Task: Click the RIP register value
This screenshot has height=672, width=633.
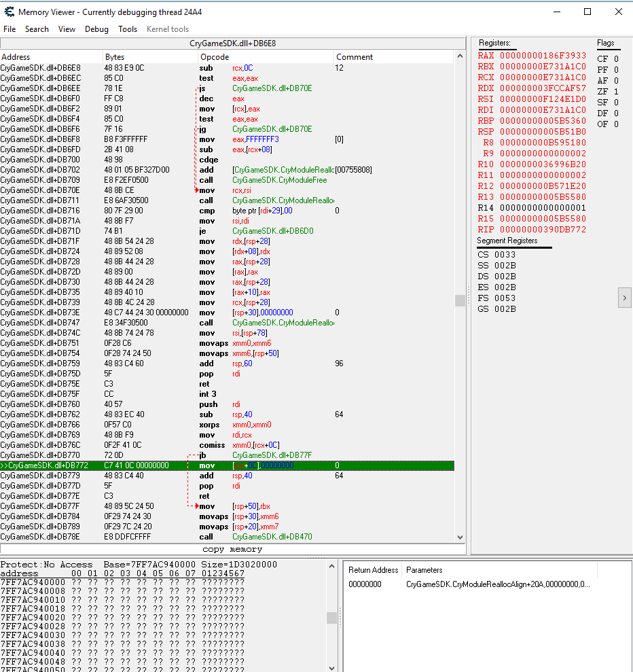Action: [x=543, y=230]
